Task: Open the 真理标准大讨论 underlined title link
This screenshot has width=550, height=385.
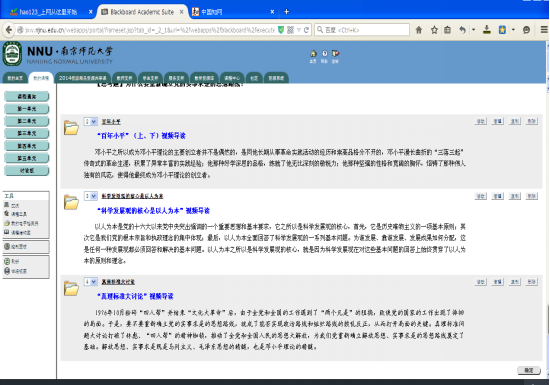Action: 118,282
